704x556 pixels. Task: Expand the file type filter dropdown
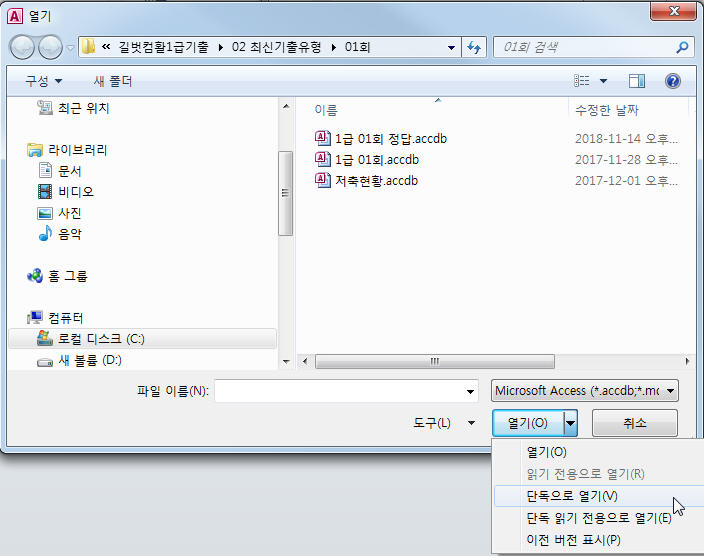585,391
